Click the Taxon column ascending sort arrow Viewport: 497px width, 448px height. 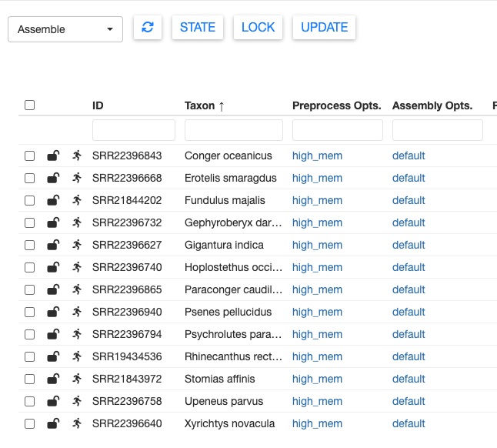tap(222, 106)
